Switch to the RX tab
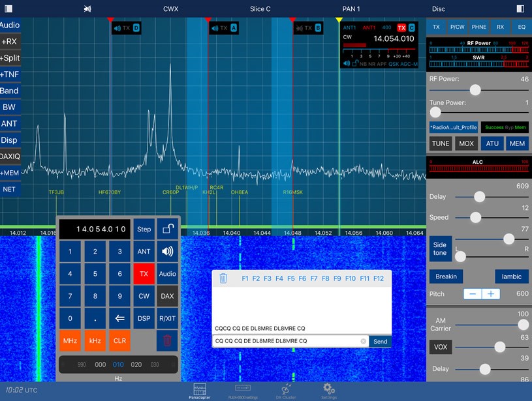Screen dimensions: 532x401 click(x=500, y=27)
